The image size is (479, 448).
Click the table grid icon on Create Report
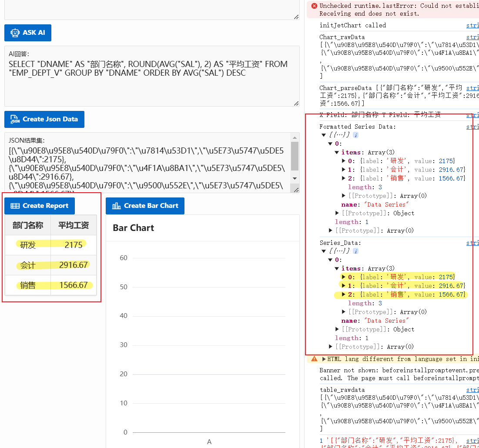(15, 206)
